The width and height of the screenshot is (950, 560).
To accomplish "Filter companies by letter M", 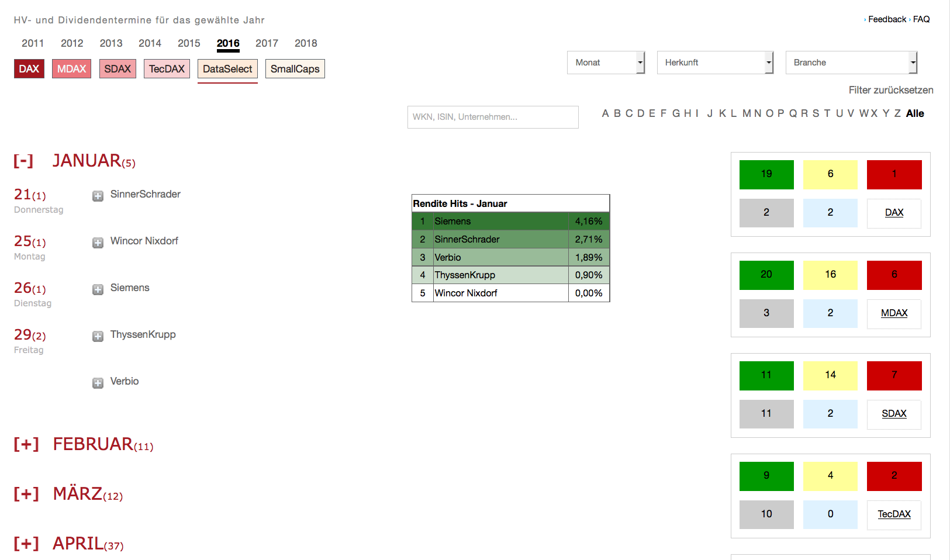I will click(x=747, y=113).
